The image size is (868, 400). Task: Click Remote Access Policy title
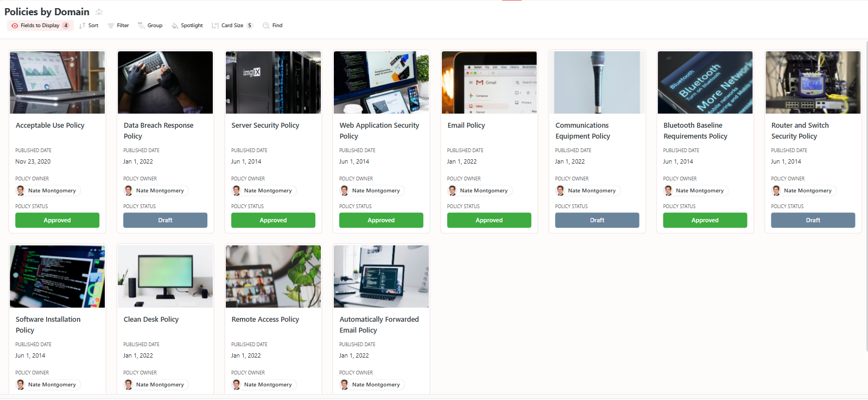click(x=265, y=320)
